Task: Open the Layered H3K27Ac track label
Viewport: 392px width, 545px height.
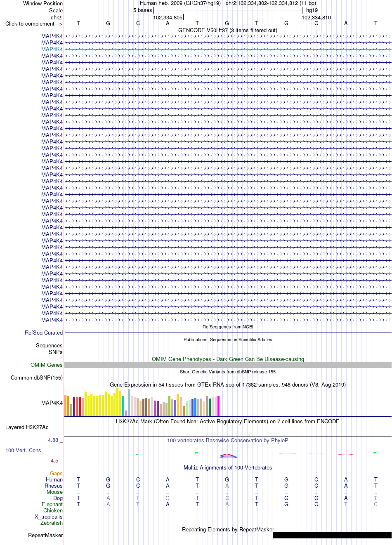Action: 27,427
